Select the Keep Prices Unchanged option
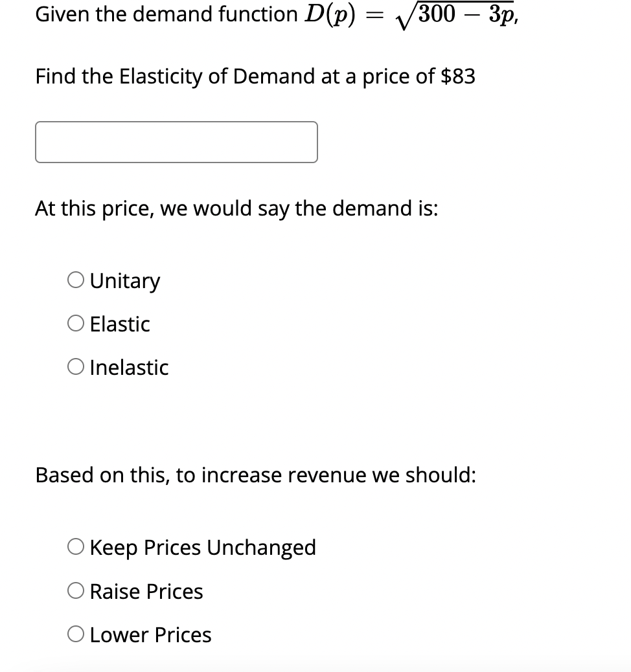 click(x=76, y=546)
